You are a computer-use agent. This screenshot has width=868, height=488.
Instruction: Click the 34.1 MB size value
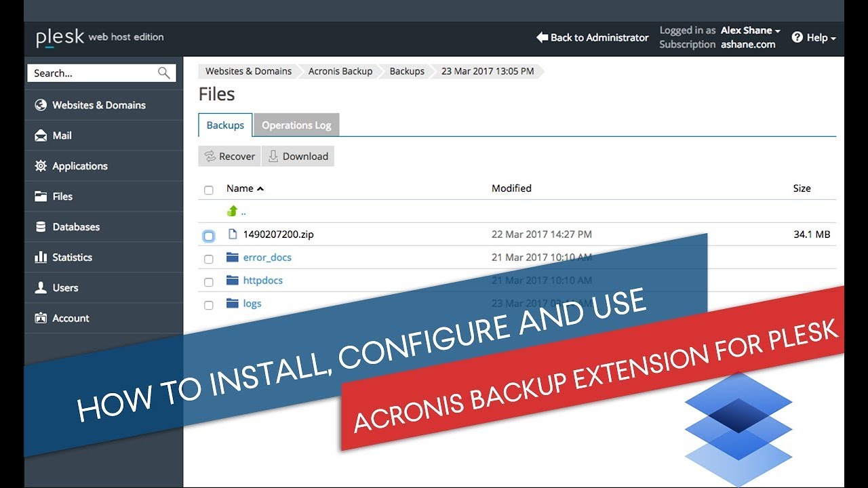click(x=812, y=235)
